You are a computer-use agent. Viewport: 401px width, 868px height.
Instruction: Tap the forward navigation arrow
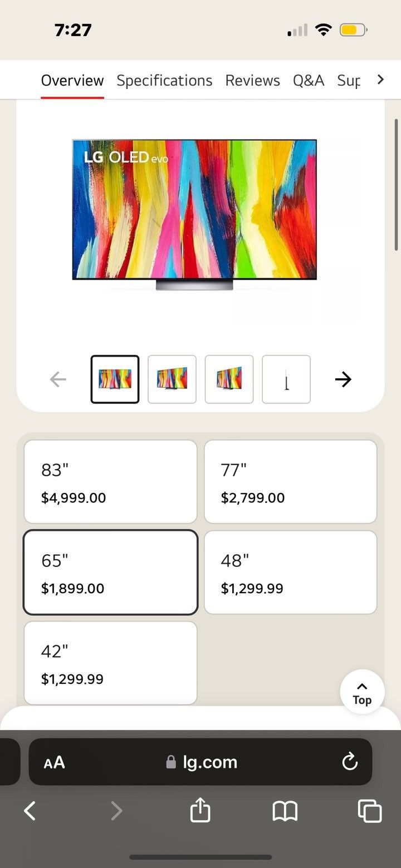(x=116, y=811)
